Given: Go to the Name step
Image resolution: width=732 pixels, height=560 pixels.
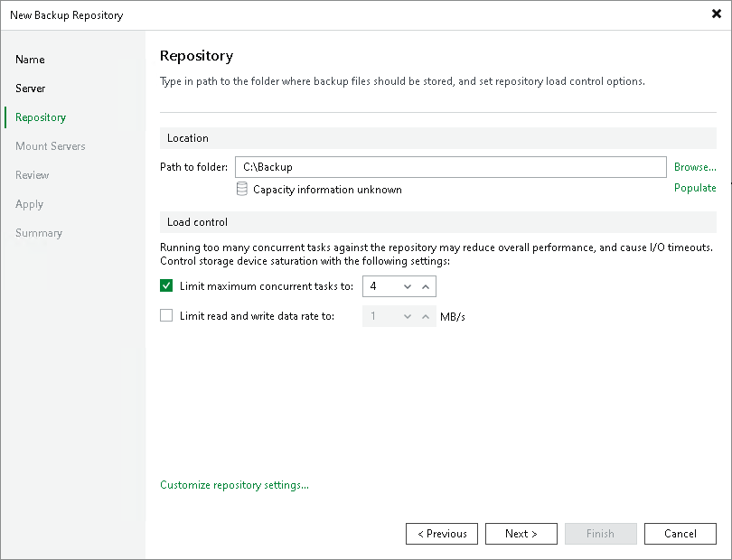Looking at the screenshot, I should coord(30,60).
